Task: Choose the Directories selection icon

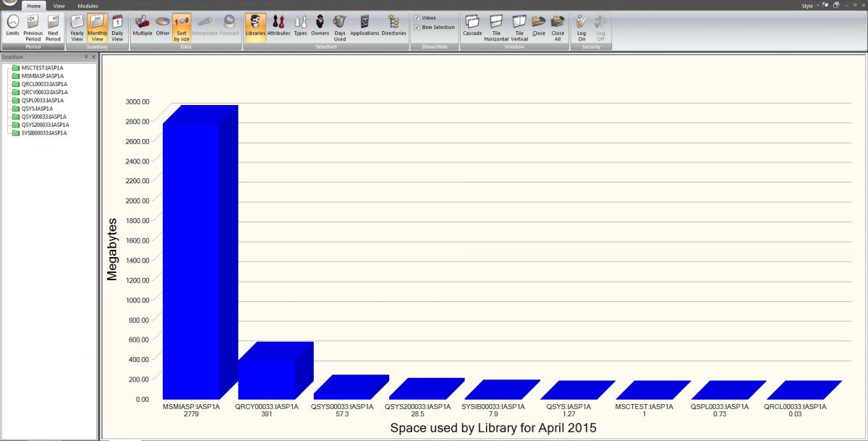Action: (393, 23)
